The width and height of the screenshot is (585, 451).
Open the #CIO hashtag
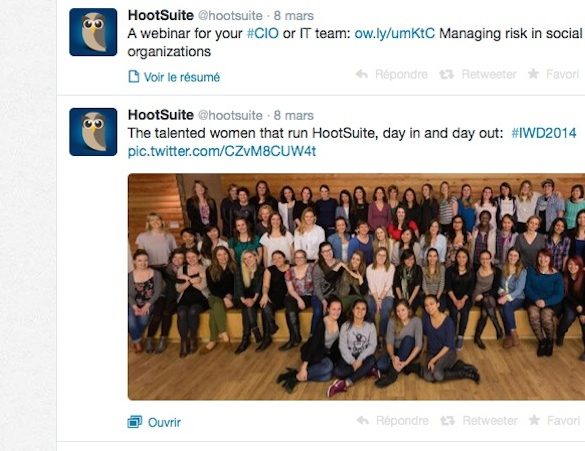click(x=263, y=34)
